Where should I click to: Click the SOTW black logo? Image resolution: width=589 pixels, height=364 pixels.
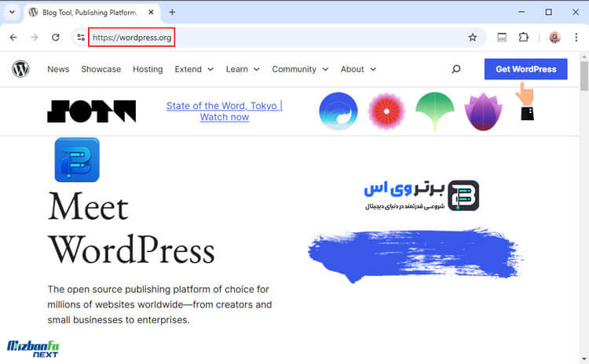click(92, 111)
